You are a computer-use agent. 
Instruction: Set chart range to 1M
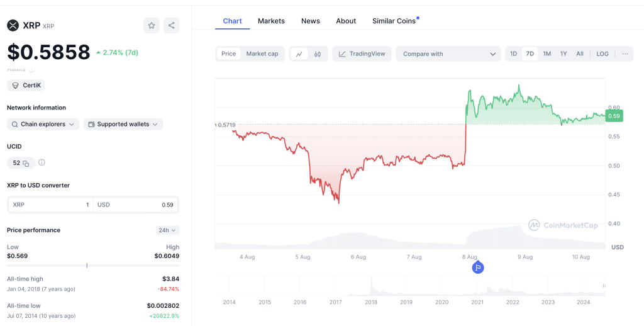coord(547,54)
